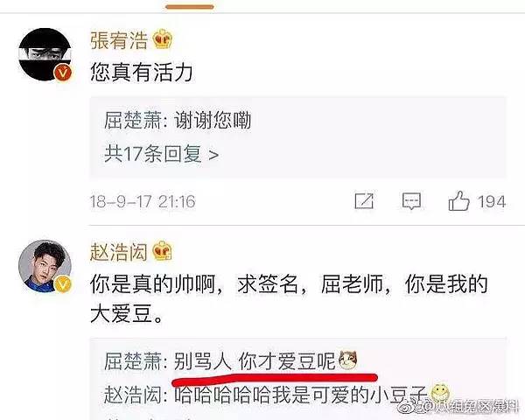Image resolution: width=525 pixels, height=420 pixels.
Task: Tap the repost share icon
Action: click(364, 201)
